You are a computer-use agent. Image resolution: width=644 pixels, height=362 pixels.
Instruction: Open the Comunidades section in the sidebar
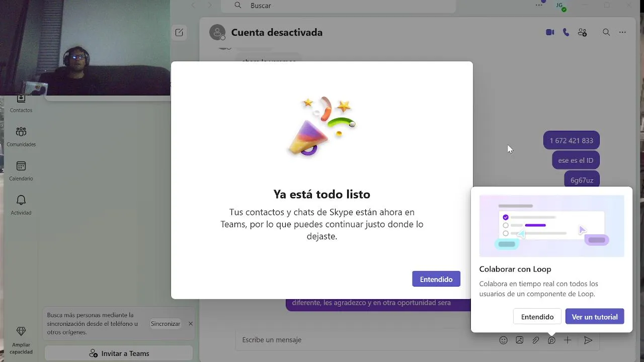tap(21, 137)
